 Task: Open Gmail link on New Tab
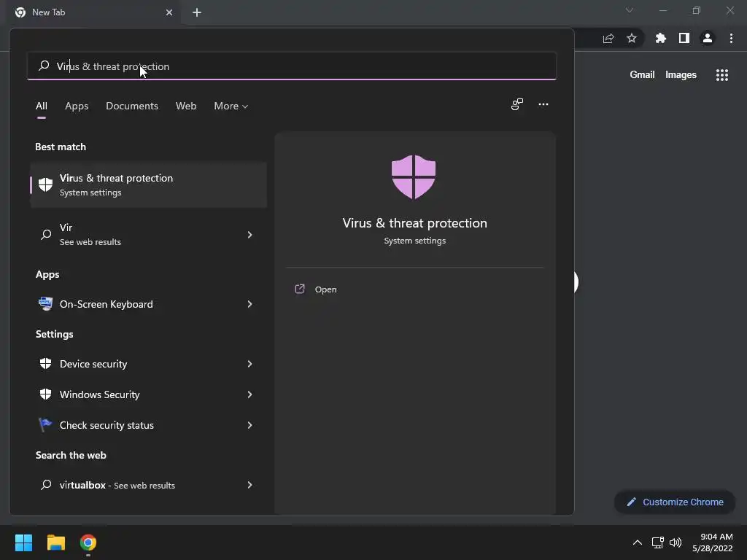[x=642, y=75]
